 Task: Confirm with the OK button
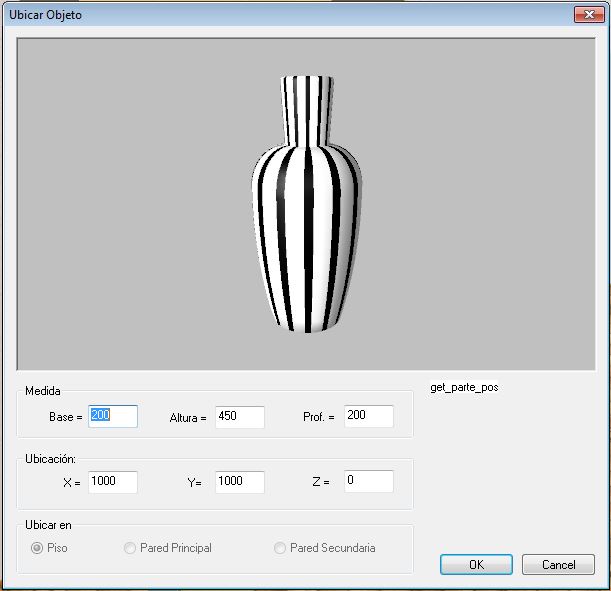[x=476, y=565]
